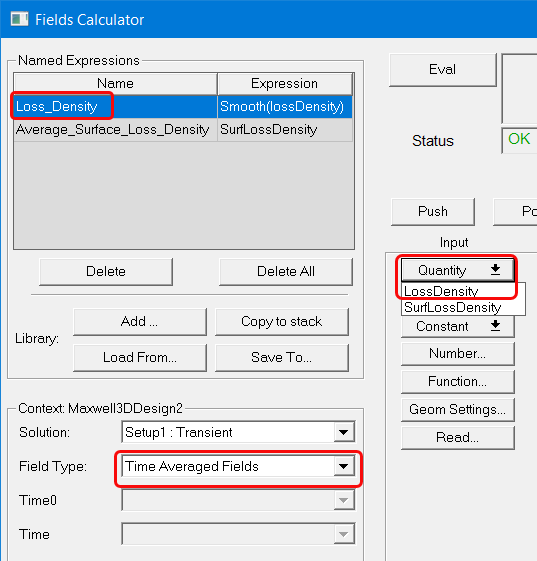
Task: Open the Quantity dropdown menu
Action: pos(458,270)
